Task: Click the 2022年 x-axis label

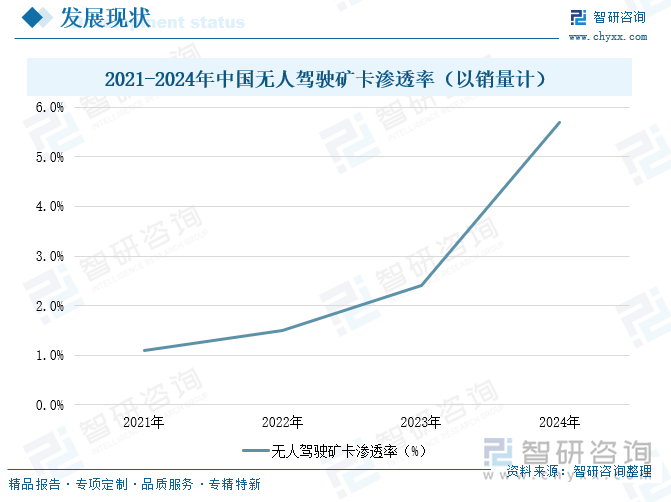Action: pos(282,422)
